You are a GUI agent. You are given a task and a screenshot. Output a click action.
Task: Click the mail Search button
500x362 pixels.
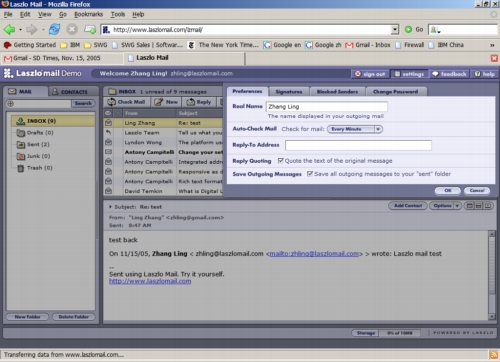(x=83, y=104)
